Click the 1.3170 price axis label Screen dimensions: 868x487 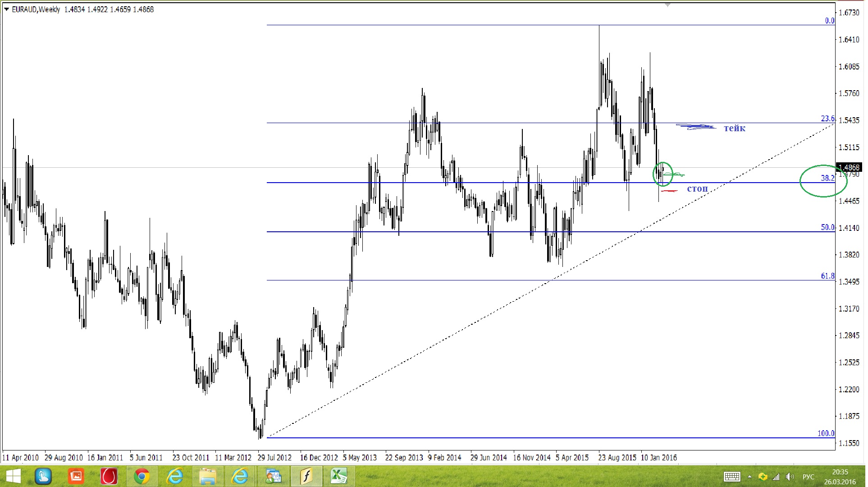coord(849,309)
